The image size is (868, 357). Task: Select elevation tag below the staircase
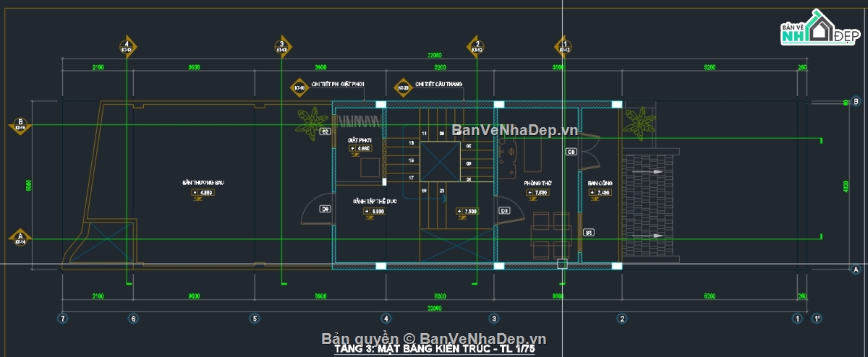tap(467, 212)
